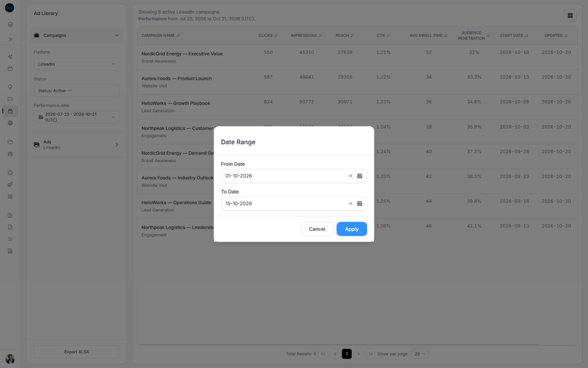Open the Show per page 25 dropdown
Image resolution: width=588 pixels, height=368 pixels.
point(420,354)
